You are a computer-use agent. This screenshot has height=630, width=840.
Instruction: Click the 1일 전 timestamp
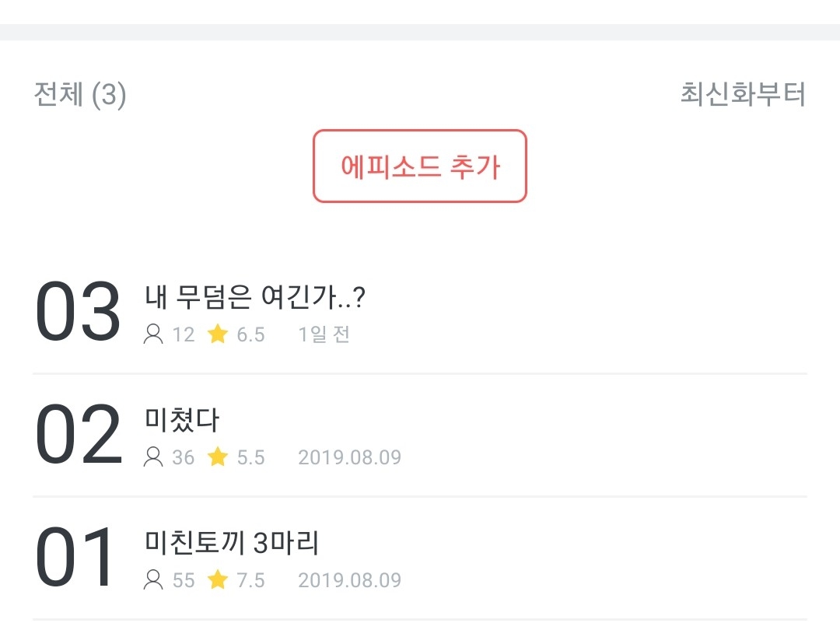tap(324, 334)
